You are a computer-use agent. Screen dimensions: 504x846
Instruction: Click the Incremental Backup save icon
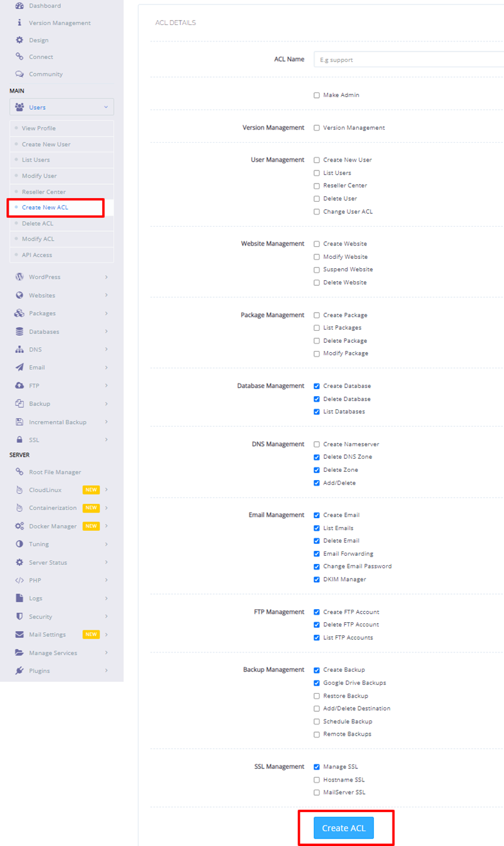[x=19, y=422]
